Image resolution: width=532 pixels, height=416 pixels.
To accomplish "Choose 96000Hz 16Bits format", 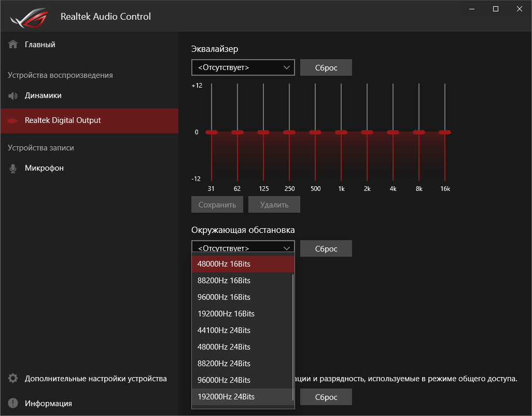I will (242, 297).
